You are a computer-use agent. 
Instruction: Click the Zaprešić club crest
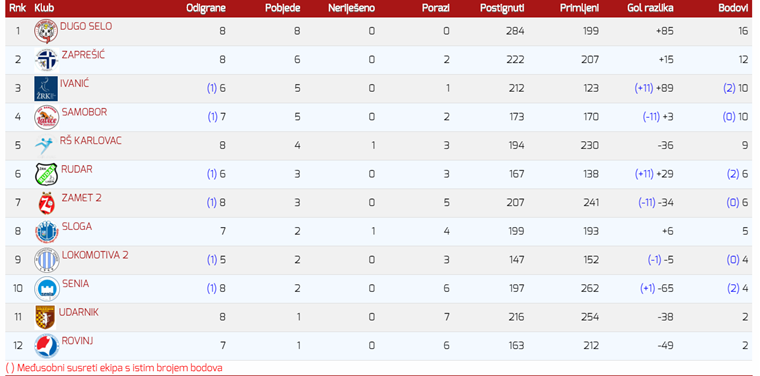tap(47, 60)
